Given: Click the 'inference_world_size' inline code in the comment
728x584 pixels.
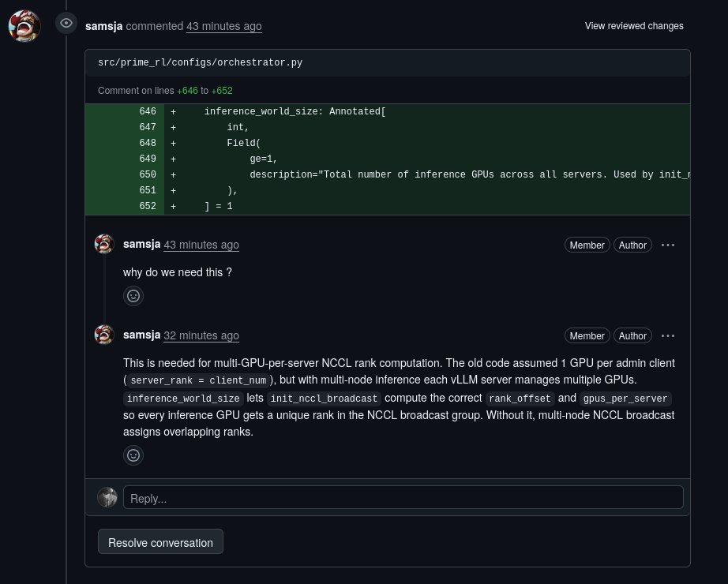Looking at the screenshot, I should 183,399.
